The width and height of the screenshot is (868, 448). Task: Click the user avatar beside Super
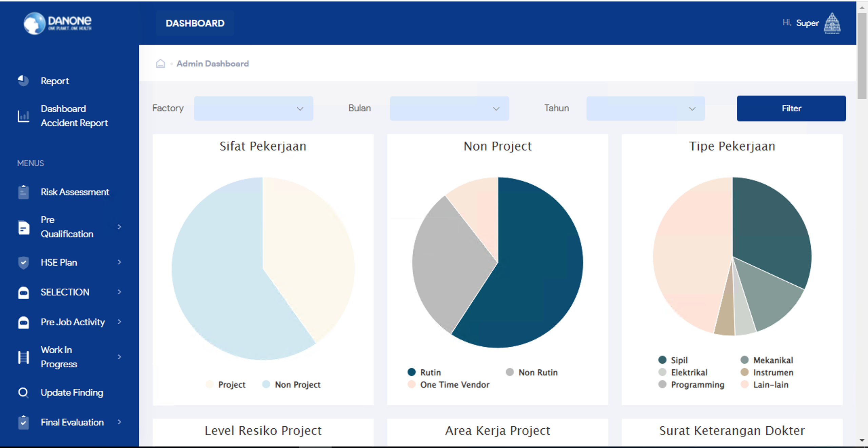point(832,23)
